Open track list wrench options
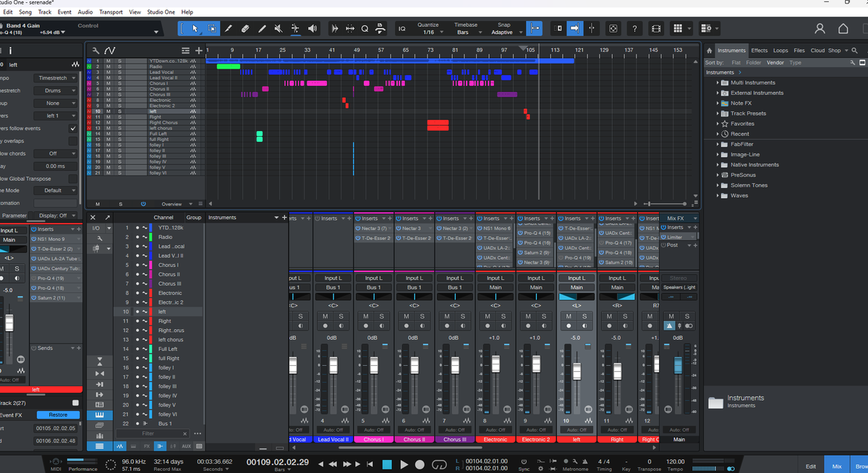 (95, 50)
